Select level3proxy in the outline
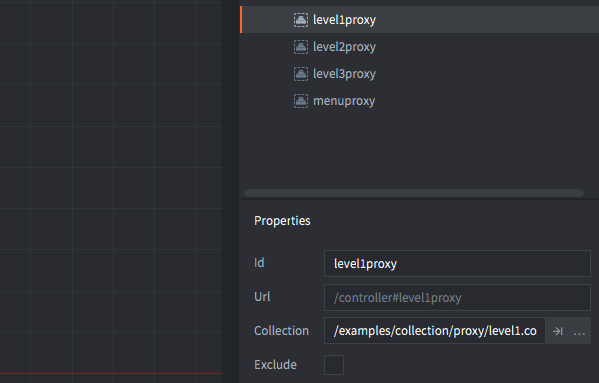The height and width of the screenshot is (383, 599). coord(419,74)
